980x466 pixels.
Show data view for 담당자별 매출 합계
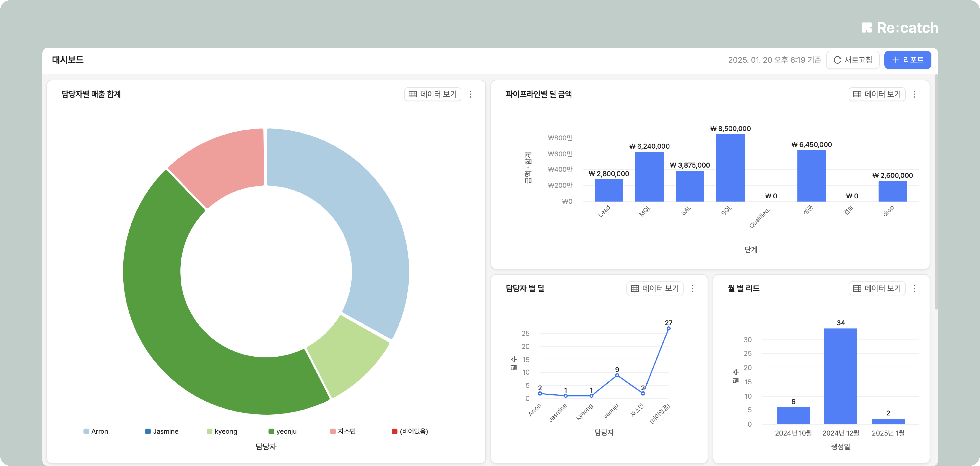tap(433, 94)
